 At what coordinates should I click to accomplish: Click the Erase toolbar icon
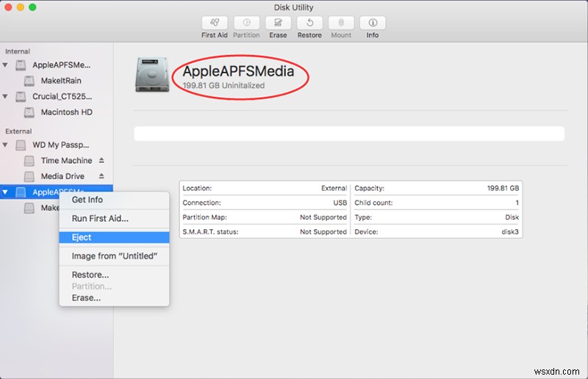pyautogui.click(x=278, y=23)
